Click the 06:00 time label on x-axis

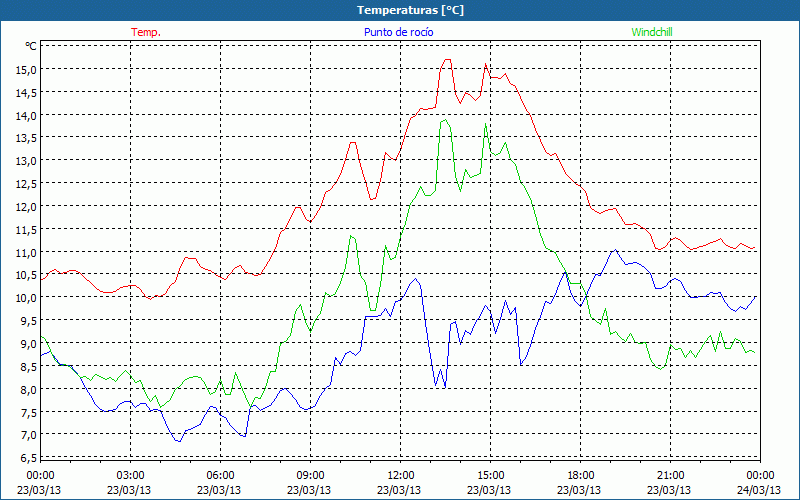(220, 476)
